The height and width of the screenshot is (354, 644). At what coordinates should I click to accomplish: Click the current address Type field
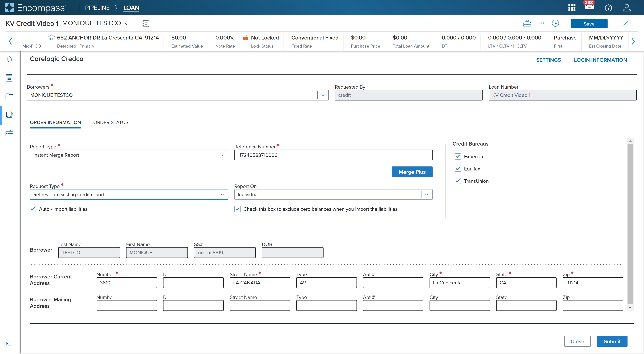click(x=326, y=283)
